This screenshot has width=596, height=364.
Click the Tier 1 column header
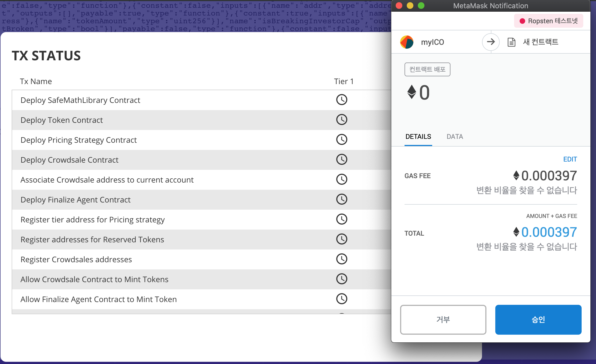pyautogui.click(x=343, y=81)
